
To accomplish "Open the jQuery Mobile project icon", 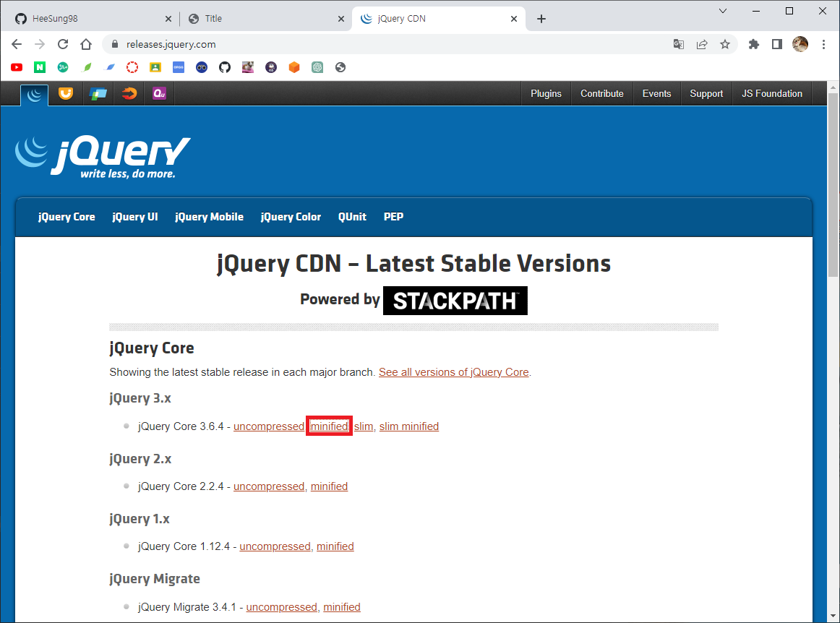I will coord(97,94).
